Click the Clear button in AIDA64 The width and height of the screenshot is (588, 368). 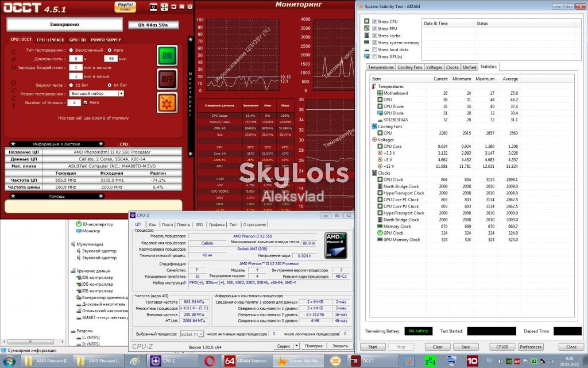438,347
